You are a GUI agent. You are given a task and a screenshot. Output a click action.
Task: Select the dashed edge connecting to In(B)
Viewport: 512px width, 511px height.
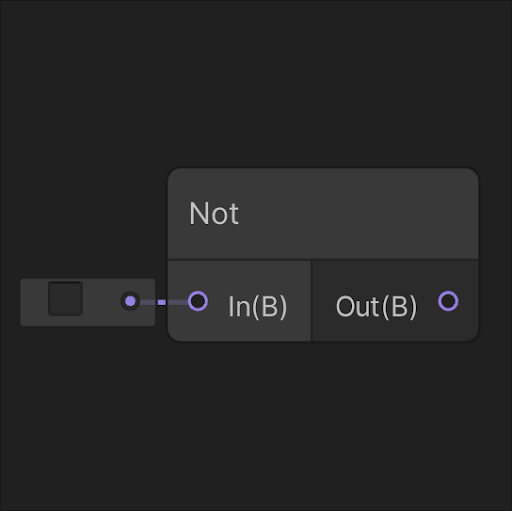click(163, 302)
